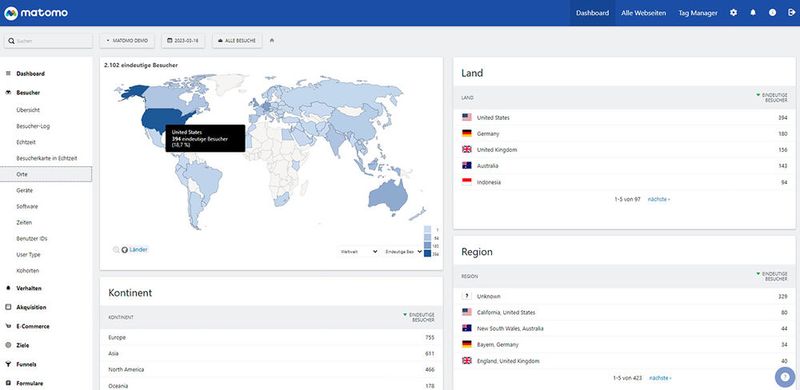Open the settings gear icon in header
This screenshot has height=390, width=800.
pyautogui.click(x=733, y=13)
